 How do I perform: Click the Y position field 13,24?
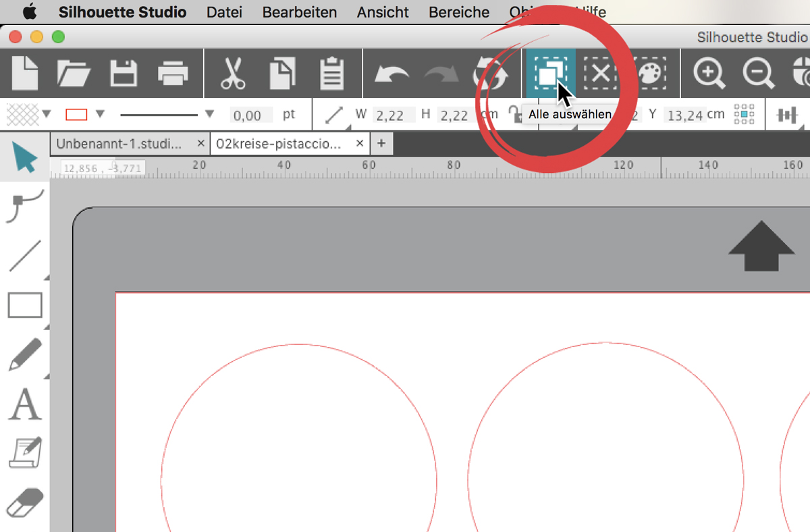tap(684, 115)
